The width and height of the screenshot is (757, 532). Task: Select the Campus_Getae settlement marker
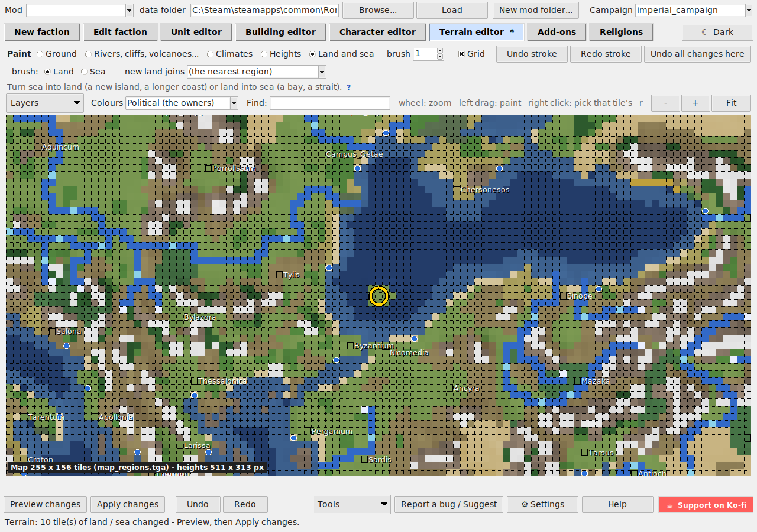click(x=322, y=154)
